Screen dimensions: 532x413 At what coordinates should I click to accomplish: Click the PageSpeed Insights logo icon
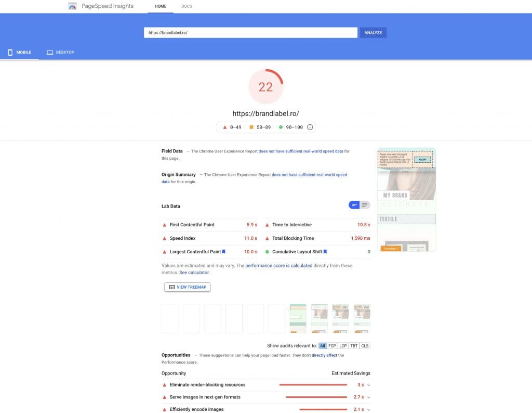pyautogui.click(x=73, y=6)
